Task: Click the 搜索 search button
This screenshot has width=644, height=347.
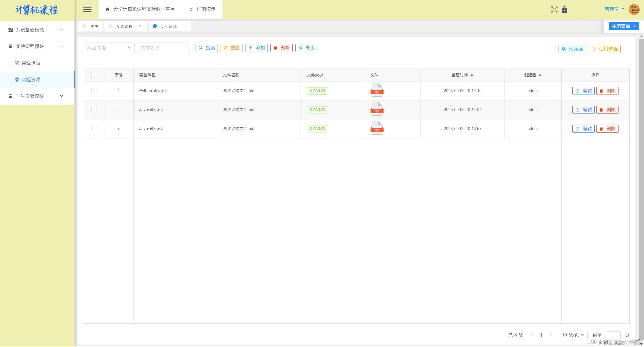Action: click(207, 48)
